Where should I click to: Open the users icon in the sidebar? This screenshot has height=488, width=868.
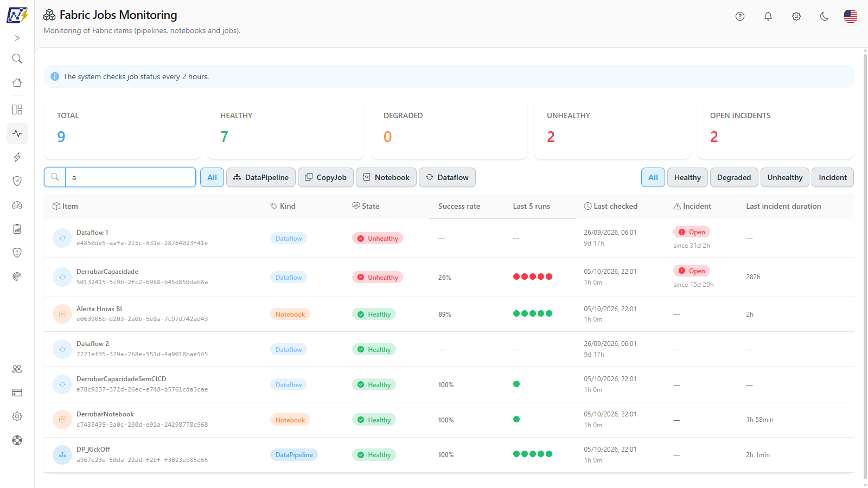(x=17, y=369)
